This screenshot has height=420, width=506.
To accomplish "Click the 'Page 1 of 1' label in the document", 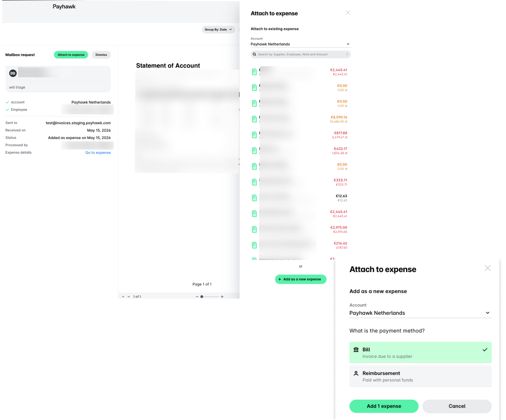I will [202, 284].
